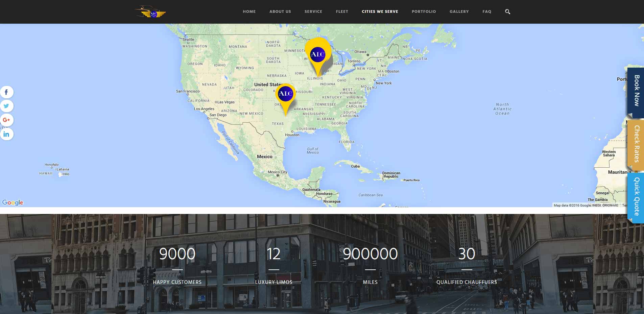Viewport: 644px width, 314px height.
Task: Click the Google logo on map
Action: click(x=13, y=202)
